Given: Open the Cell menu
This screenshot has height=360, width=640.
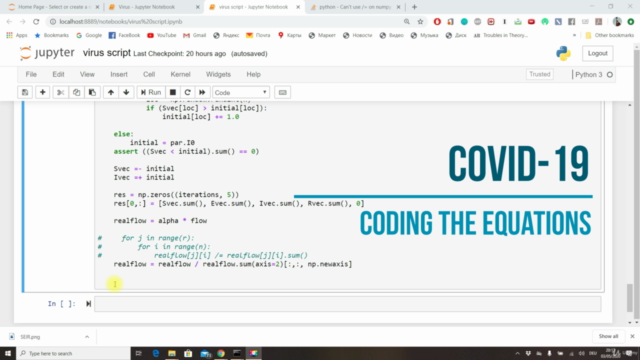Looking at the screenshot, I should click(149, 74).
